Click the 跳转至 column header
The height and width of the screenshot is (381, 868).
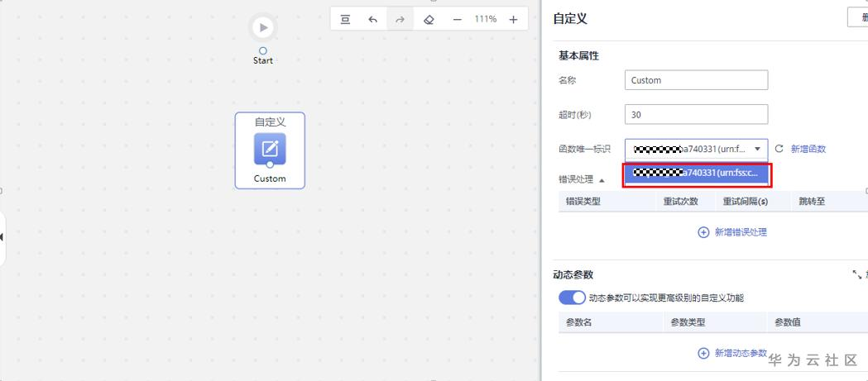click(x=812, y=202)
